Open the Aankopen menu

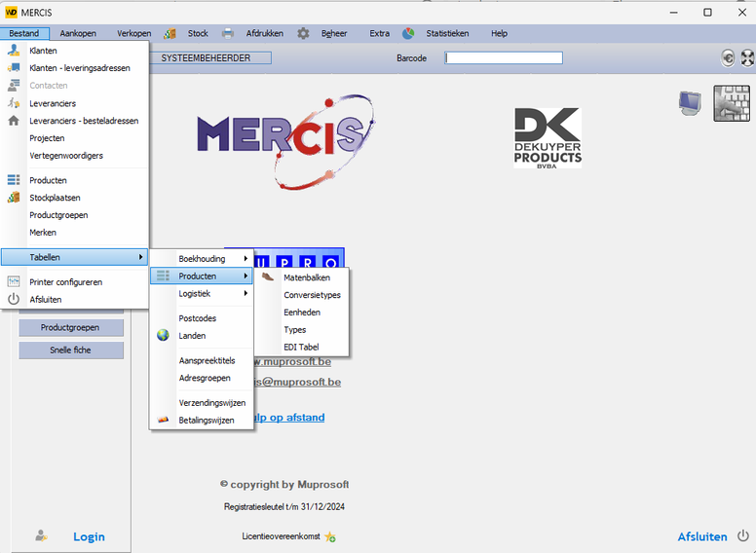click(x=78, y=33)
